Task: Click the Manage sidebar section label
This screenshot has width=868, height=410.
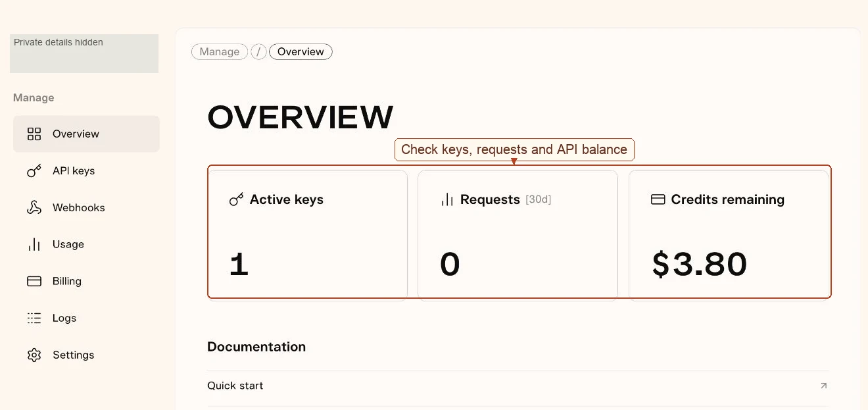Action: 34,97
